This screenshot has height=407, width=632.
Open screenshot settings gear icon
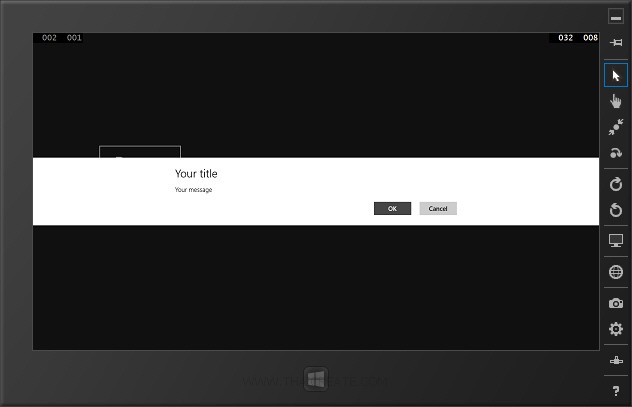click(x=615, y=329)
